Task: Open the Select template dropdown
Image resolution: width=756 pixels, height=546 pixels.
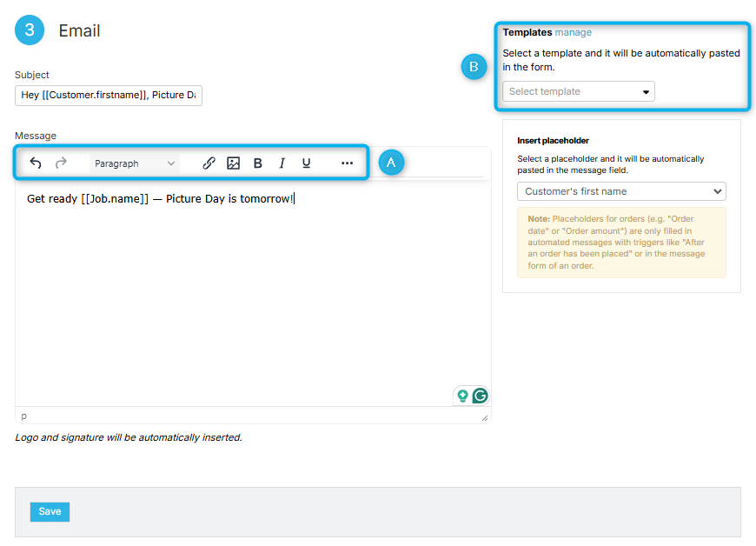Action: pos(579,91)
